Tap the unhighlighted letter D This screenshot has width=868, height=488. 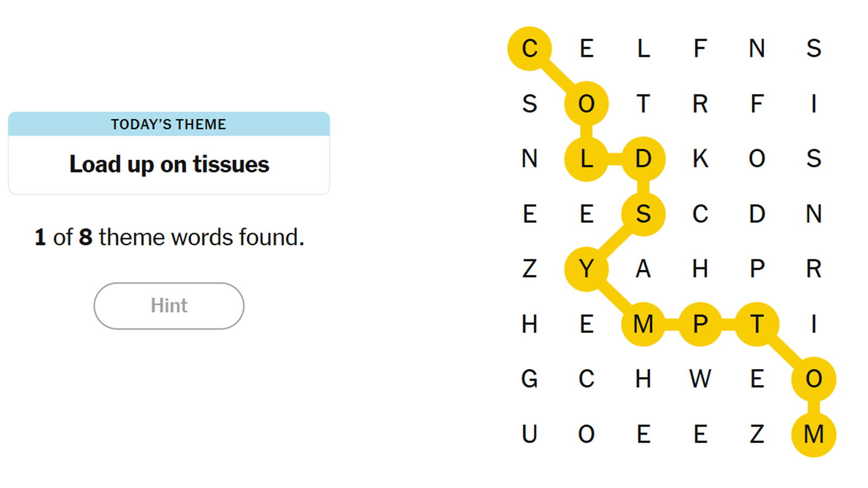tap(757, 214)
